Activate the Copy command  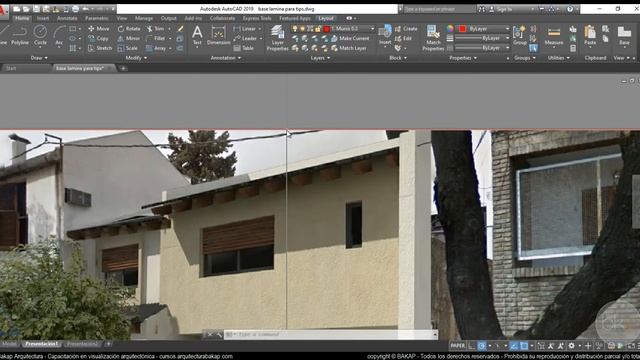coord(98,38)
